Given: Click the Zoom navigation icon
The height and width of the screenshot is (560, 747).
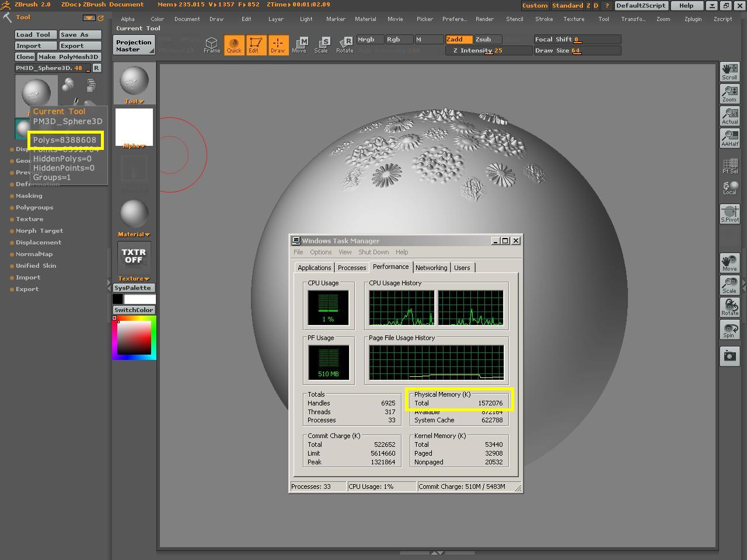Looking at the screenshot, I should [729, 94].
